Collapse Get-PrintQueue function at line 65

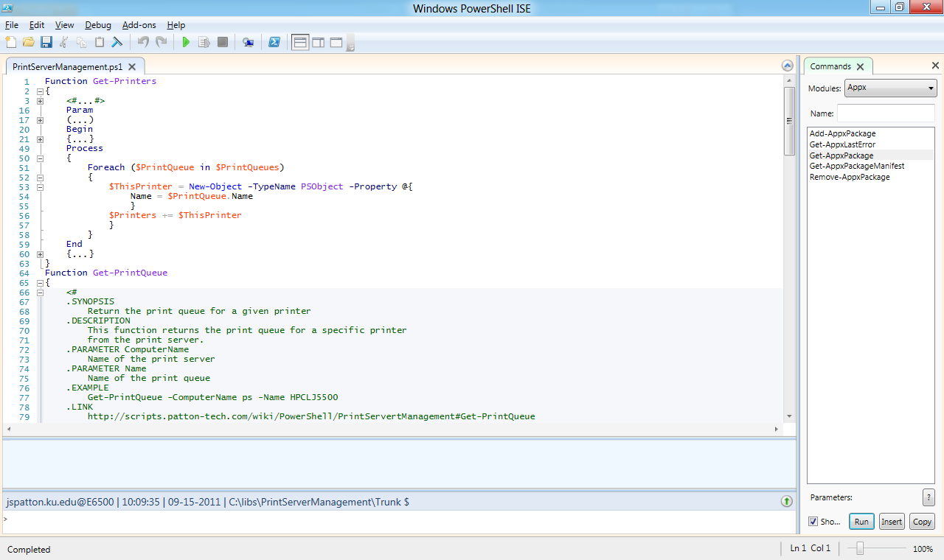[40, 283]
